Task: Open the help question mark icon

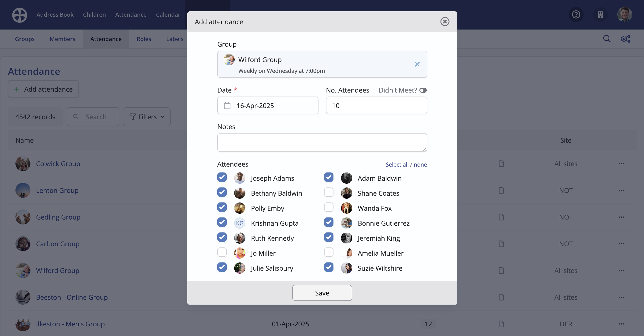Action: 576,15
